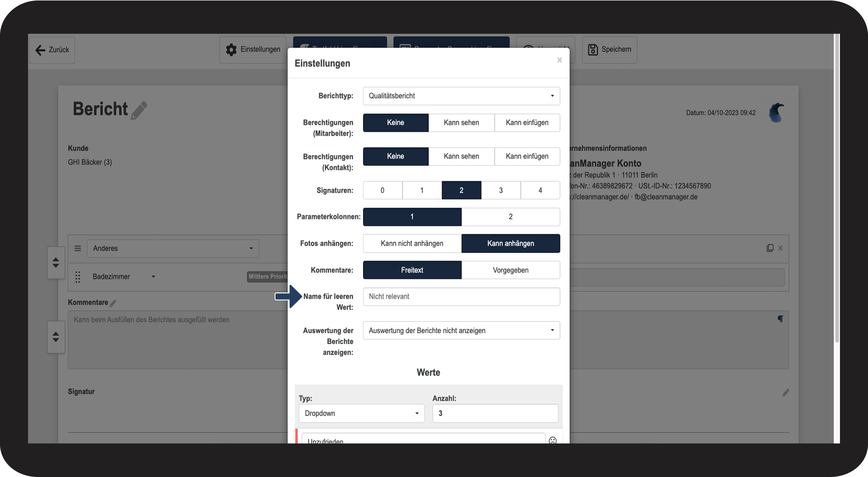This screenshot has height=477, width=868.
Task: Choose 1 Parameterkolonnen
Action: point(412,217)
